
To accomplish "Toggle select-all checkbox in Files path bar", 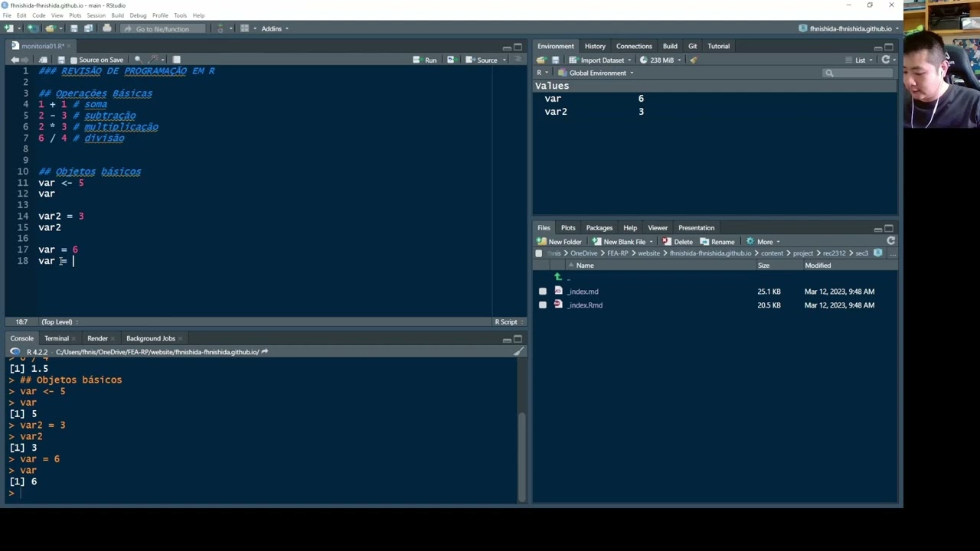I will 539,253.
